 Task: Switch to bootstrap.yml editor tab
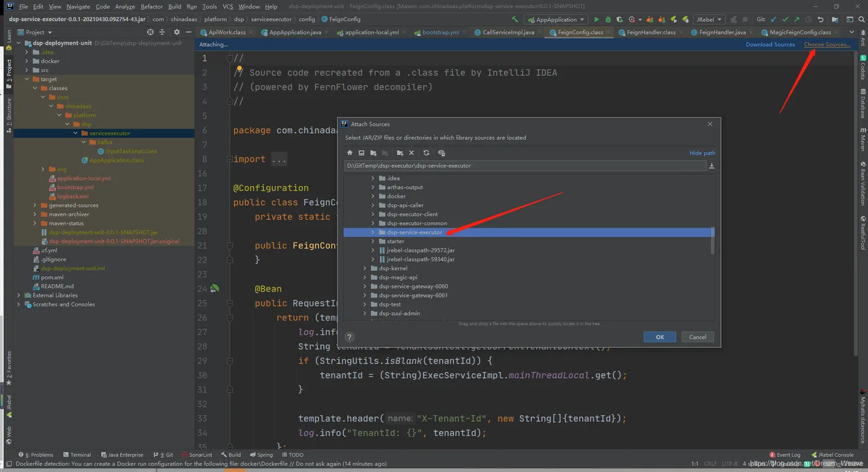point(441,32)
